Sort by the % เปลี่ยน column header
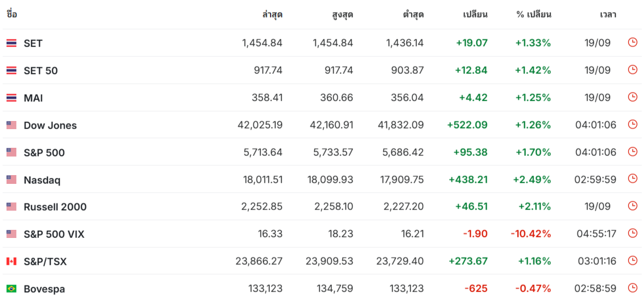The image size is (644, 297). tap(534, 15)
